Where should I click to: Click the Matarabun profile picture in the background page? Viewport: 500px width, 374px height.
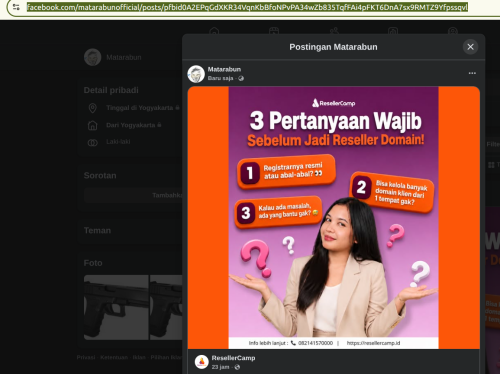point(92,57)
